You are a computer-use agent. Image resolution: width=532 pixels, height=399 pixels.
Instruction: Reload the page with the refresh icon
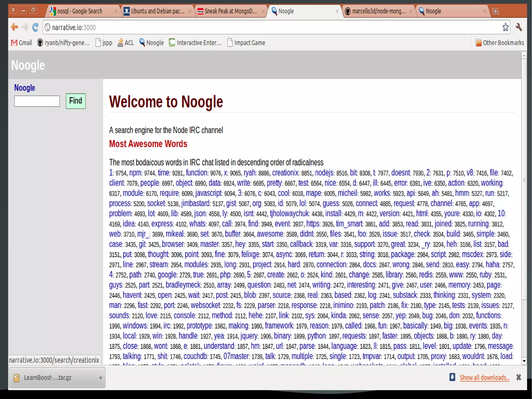(x=35, y=27)
